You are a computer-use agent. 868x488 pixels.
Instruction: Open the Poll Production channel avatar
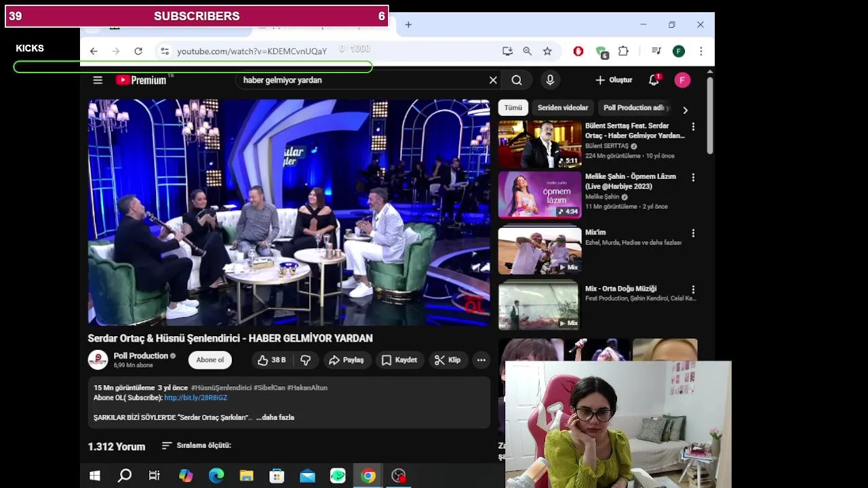click(98, 360)
